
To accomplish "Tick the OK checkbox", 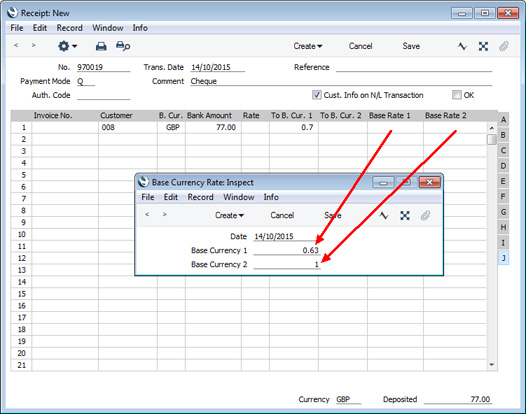I will [456, 95].
